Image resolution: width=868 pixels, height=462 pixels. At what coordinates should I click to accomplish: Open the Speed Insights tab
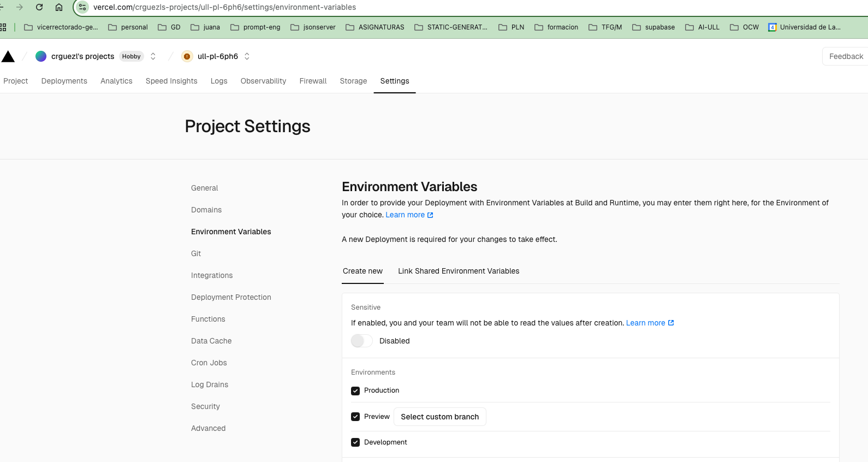(171, 81)
